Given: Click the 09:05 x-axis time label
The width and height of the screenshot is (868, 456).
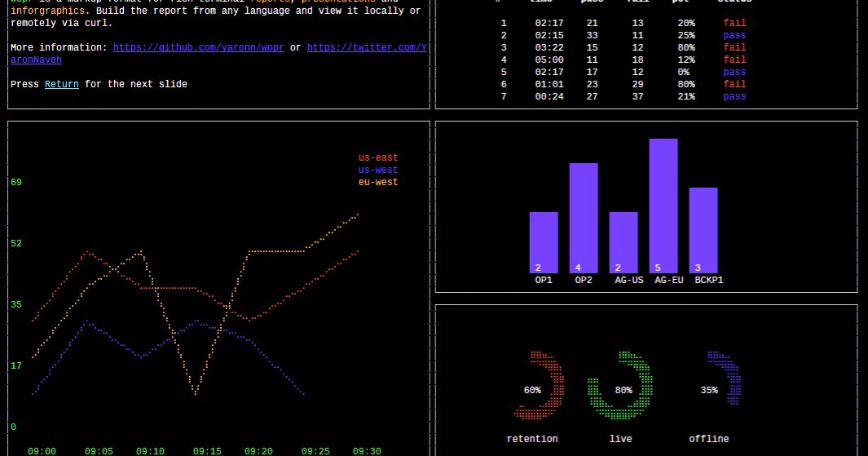Looking at the screenshot, I should [99, 451].
